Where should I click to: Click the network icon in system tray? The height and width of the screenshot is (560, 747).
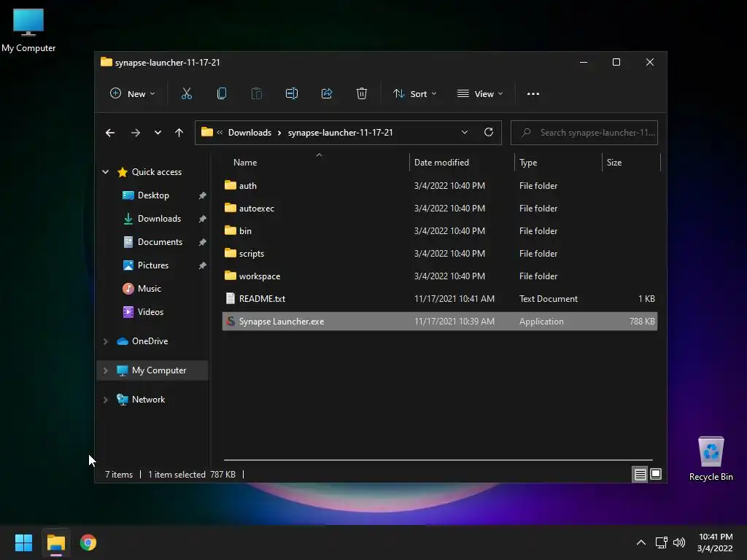(661, 542)
